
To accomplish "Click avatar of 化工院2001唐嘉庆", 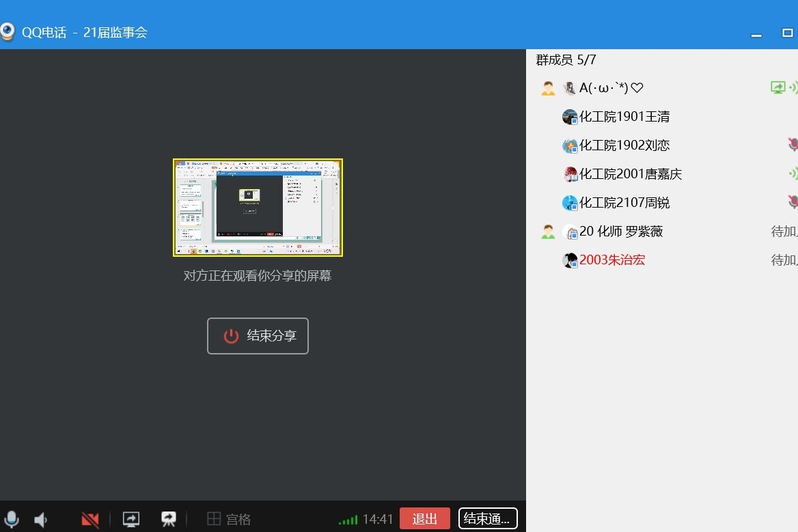I will 570,174.
